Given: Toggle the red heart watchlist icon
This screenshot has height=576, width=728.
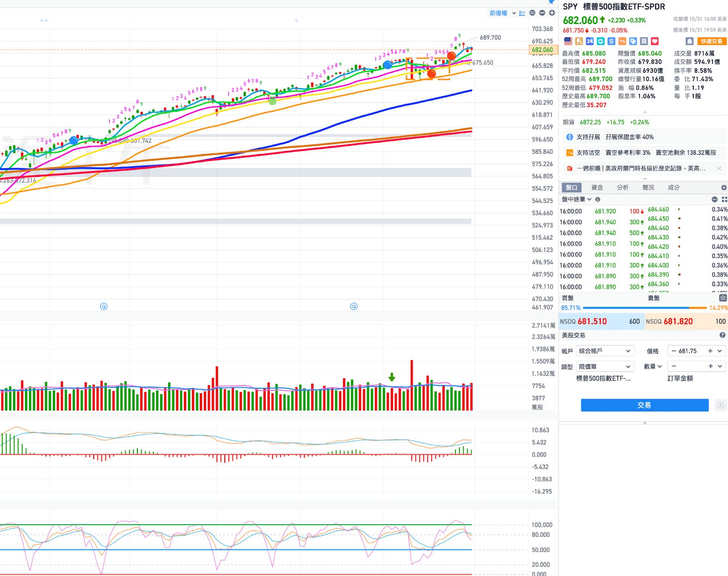Looking at the screenshot, I should pos(655,41).
